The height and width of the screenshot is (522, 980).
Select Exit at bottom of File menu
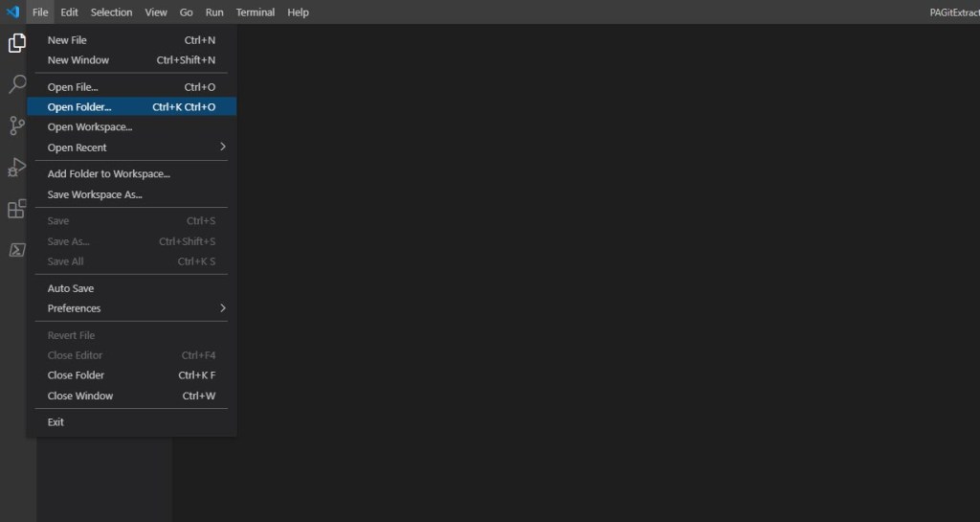click(56, 422)
